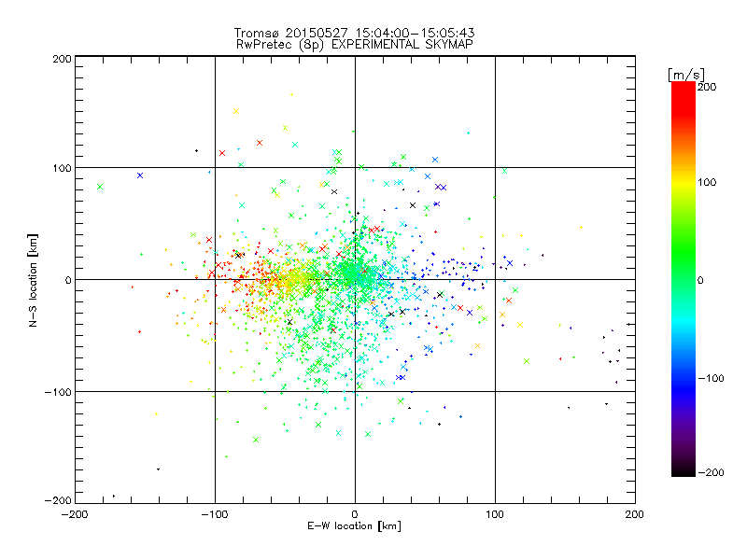
Task: Click the title line starting with Tromsø 20150527
Action: pyautogui.click(x=354, y=33)
